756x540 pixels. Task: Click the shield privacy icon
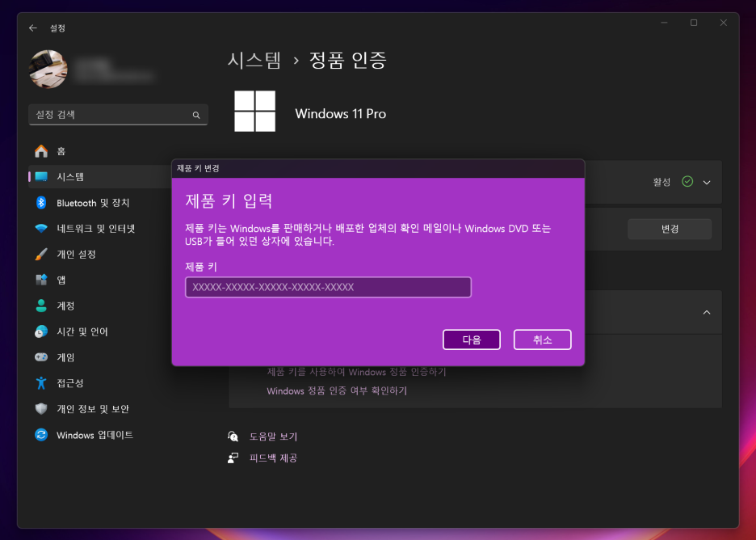click(x=41, y=409)
